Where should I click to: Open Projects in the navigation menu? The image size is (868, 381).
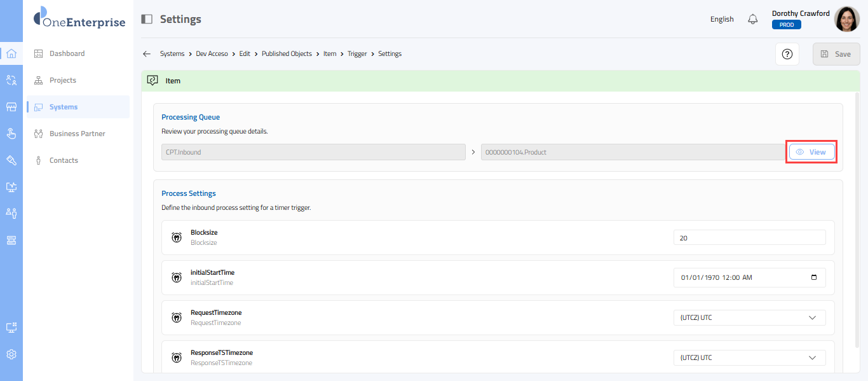(62, 80)
